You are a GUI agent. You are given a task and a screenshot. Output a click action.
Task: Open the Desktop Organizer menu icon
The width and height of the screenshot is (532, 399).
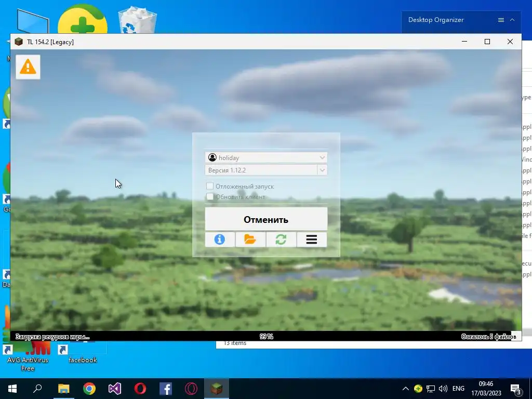[x=501, y=20]
